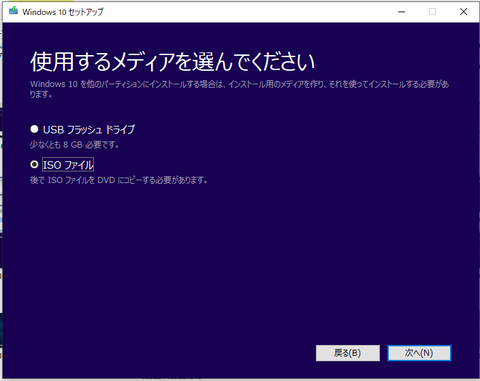Viewport: 480px width, 381px height.
Task: Click the Windows 10 セットアップ title text
Action: tap(63, 12)
